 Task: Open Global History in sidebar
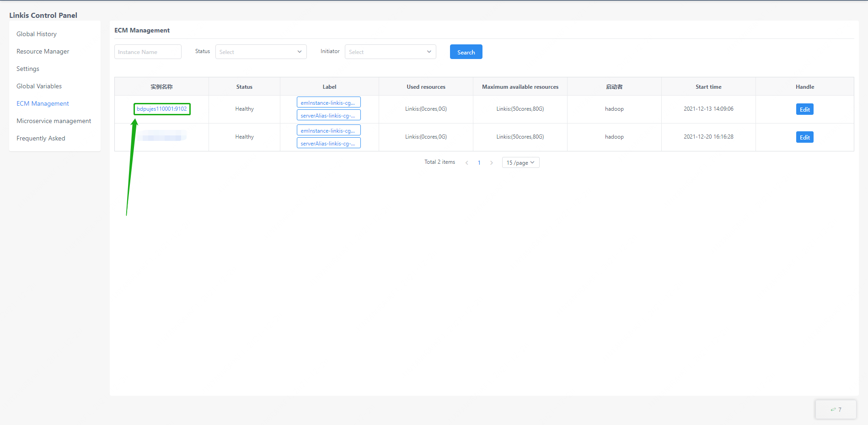[37, 34]
